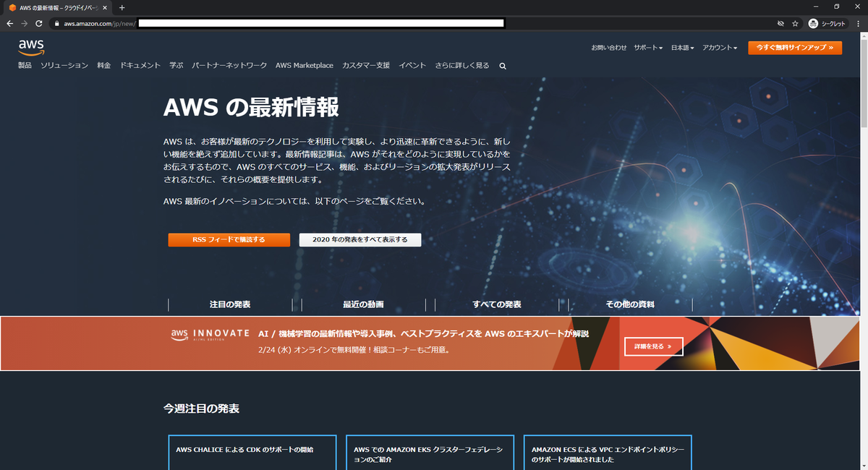Click RSS フィードで購読する button
The image size is (868, 470).
pos(229,240)
